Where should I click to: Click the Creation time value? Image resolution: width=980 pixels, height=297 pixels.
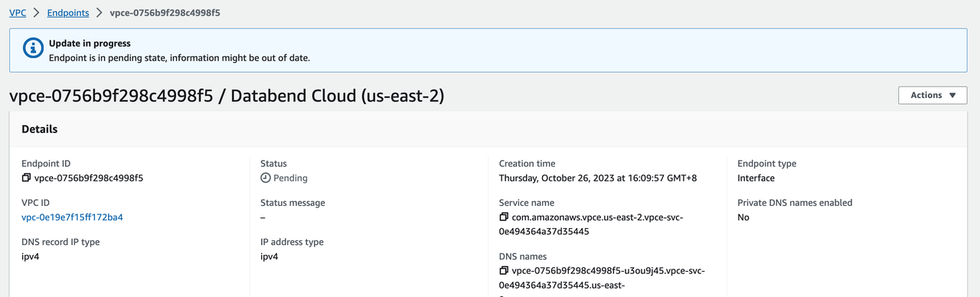point(598,178)
